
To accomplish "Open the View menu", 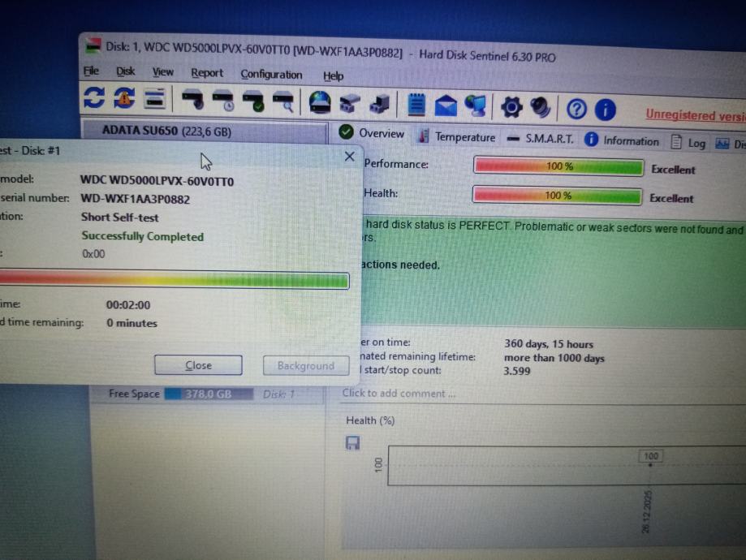I will 162,72.
